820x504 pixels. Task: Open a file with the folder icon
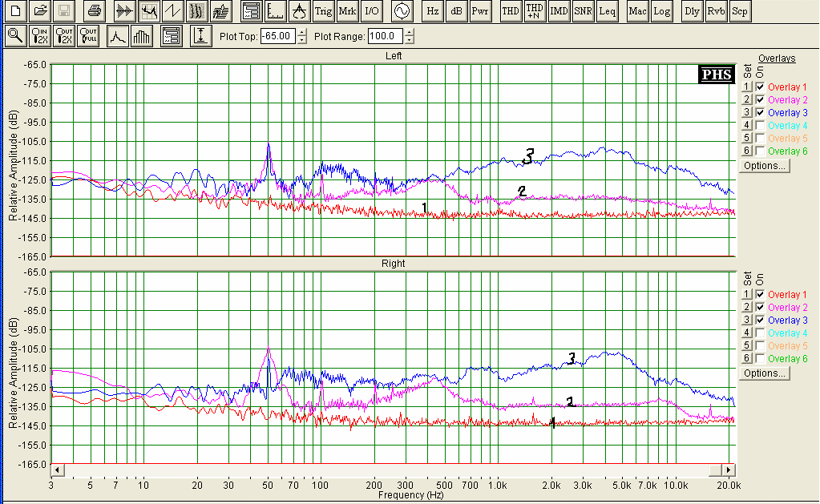(x=40, y=11)
